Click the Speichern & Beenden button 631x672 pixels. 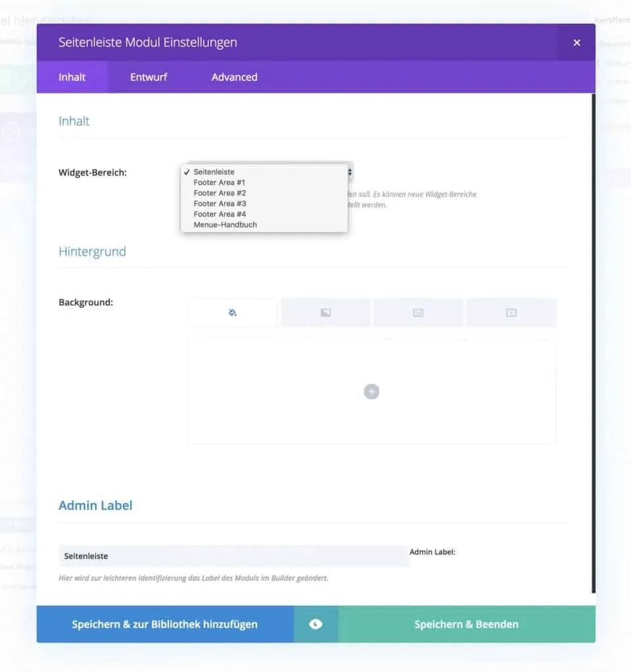[467, 624]
